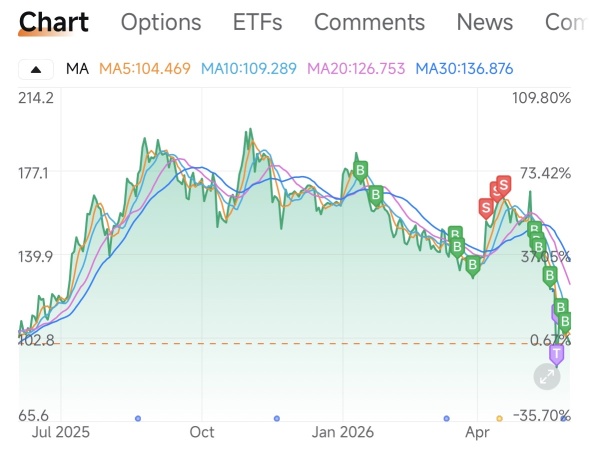Click the bottom-most green B marker at right edge

pos(565,322)
